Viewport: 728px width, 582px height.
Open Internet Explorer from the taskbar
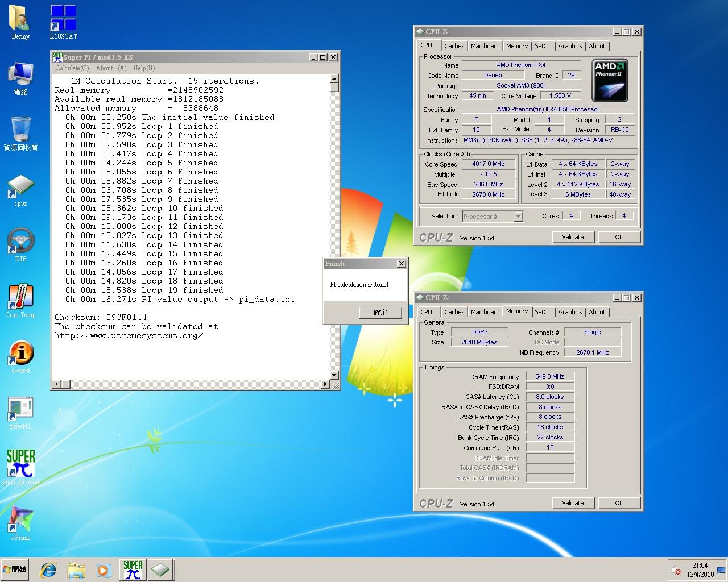tap(48, 570)
